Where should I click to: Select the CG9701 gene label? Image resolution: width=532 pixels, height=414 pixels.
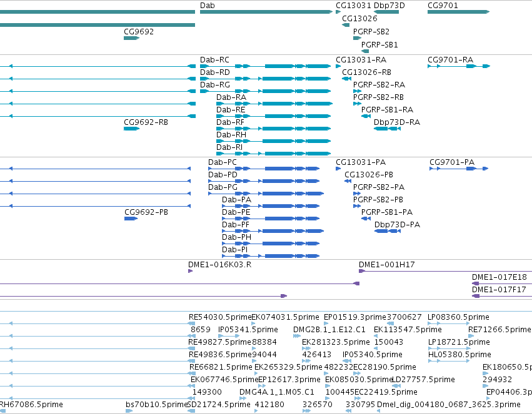[443, 6]
